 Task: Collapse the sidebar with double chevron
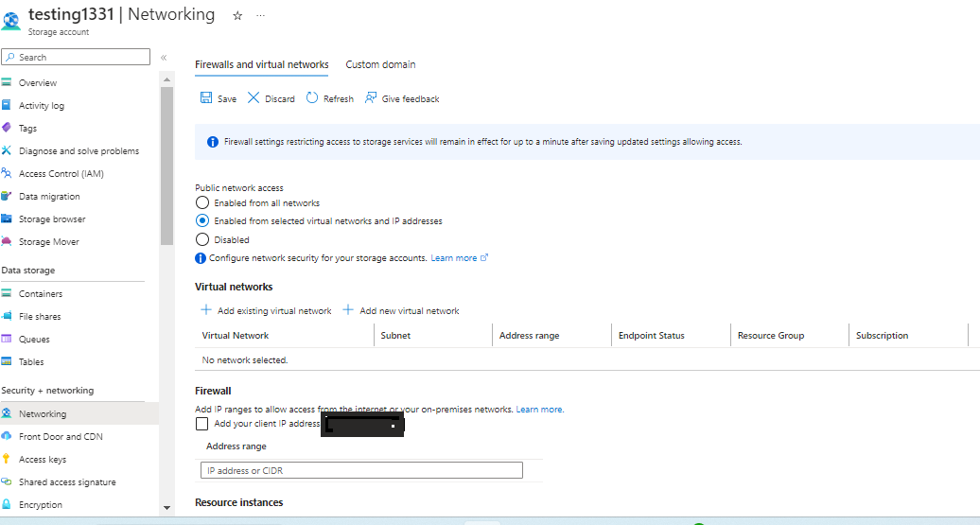click(x=164, y=58)
